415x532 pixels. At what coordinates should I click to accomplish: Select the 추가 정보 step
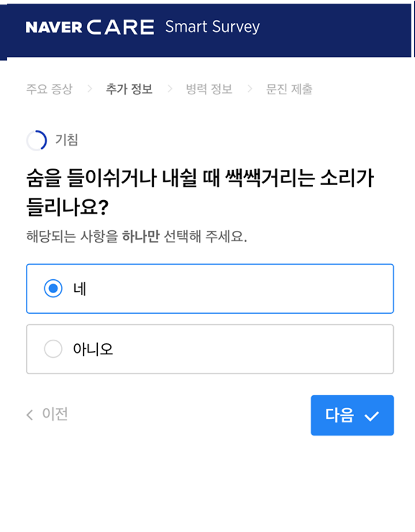tap(129, 89)
